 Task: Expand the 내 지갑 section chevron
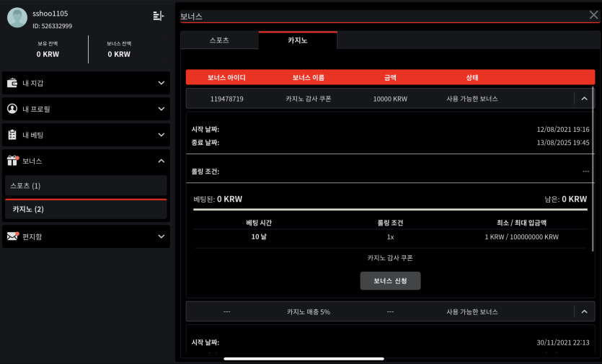pos(161,83)
